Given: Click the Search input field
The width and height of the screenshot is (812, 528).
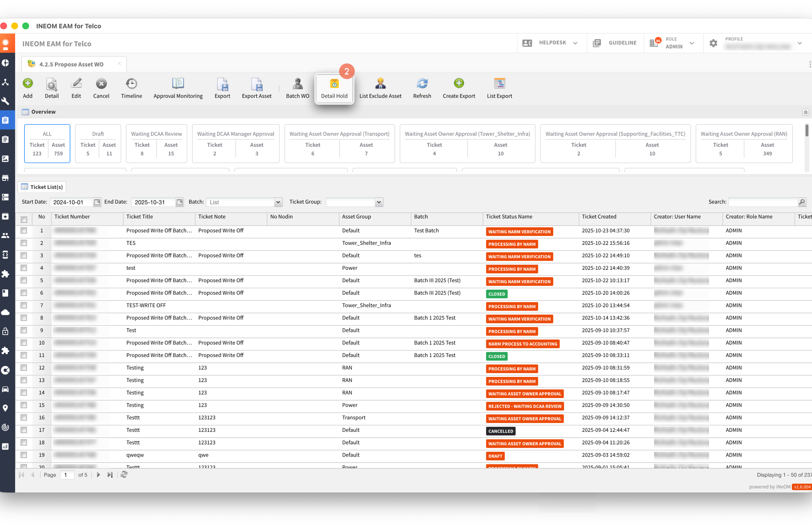Looking at the screenshot, I should 763,202.
